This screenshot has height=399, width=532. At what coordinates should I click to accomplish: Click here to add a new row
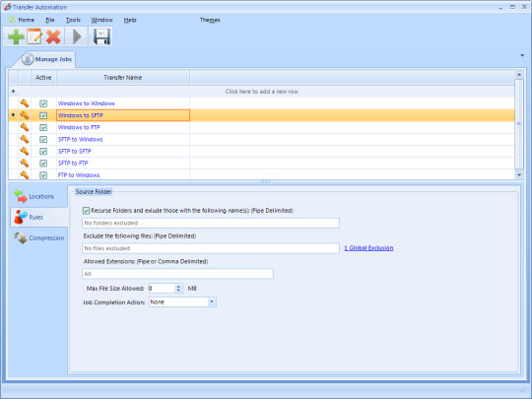pyautogui.click(x=262, y=92)
